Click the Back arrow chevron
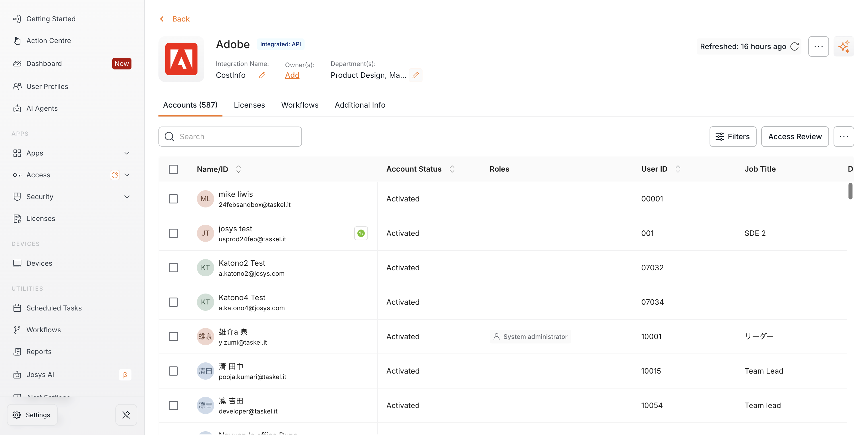This screenshot has width=868, height=435. [162, 19]
